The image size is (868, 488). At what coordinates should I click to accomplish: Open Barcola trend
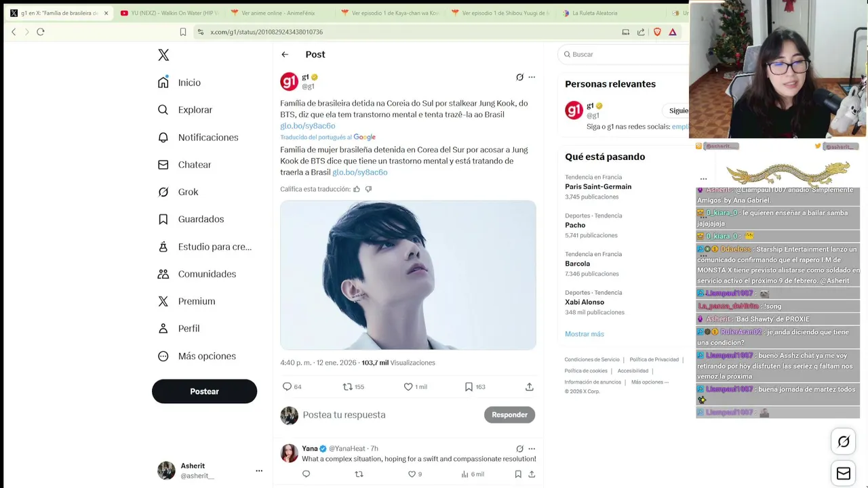point(578,264)
